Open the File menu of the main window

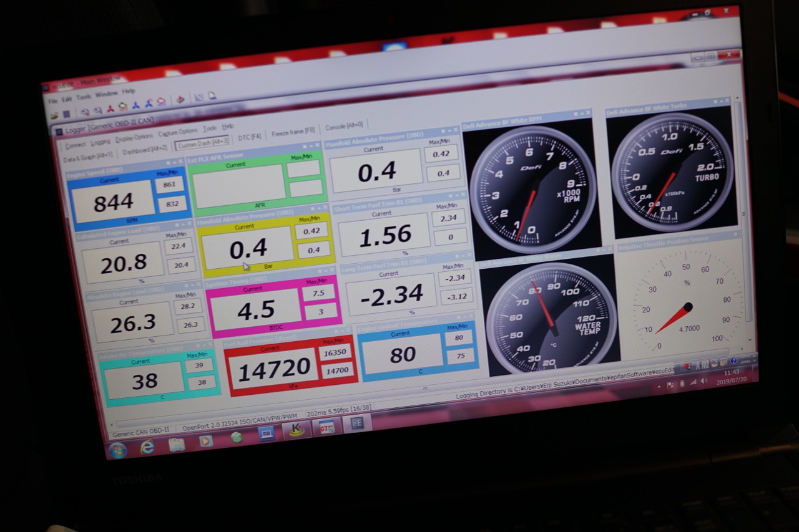52,100
